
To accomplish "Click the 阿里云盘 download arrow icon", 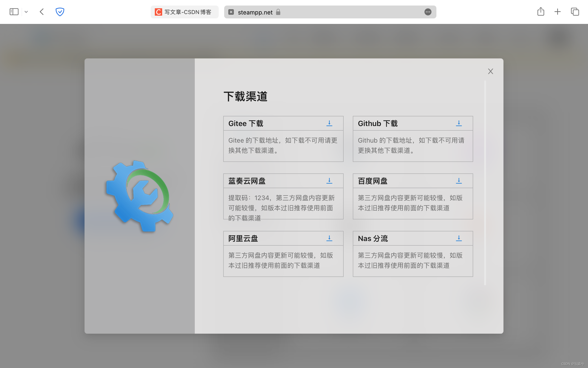I will [329, 238].
